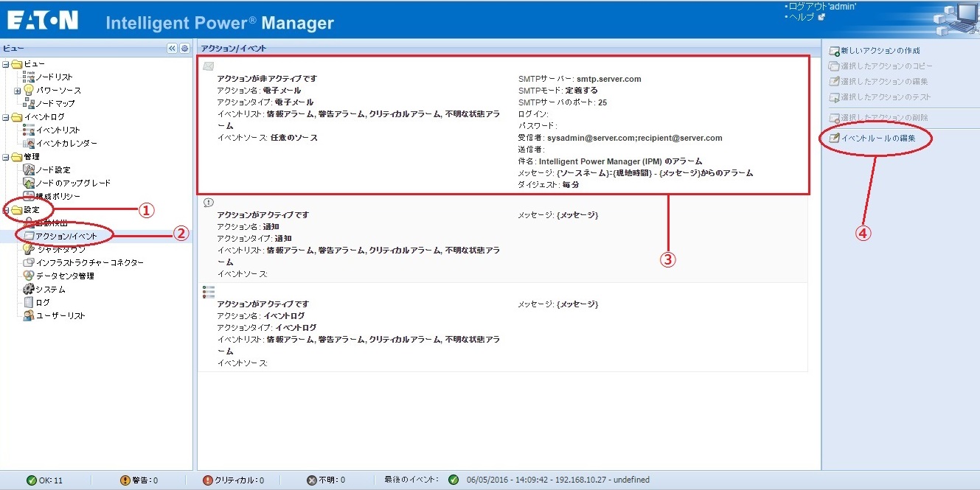
Task: Click 新しいアクションの作成
Action: coord(880,51)
